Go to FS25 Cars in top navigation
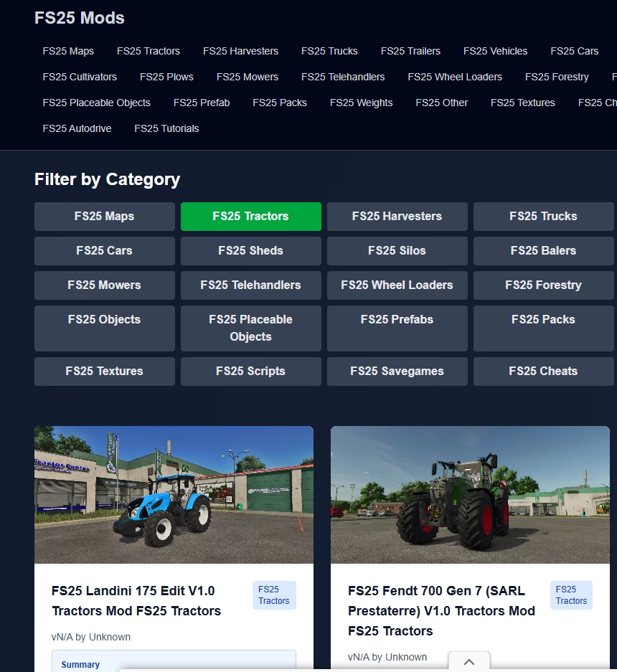The image size is (617, 672). 574,51
